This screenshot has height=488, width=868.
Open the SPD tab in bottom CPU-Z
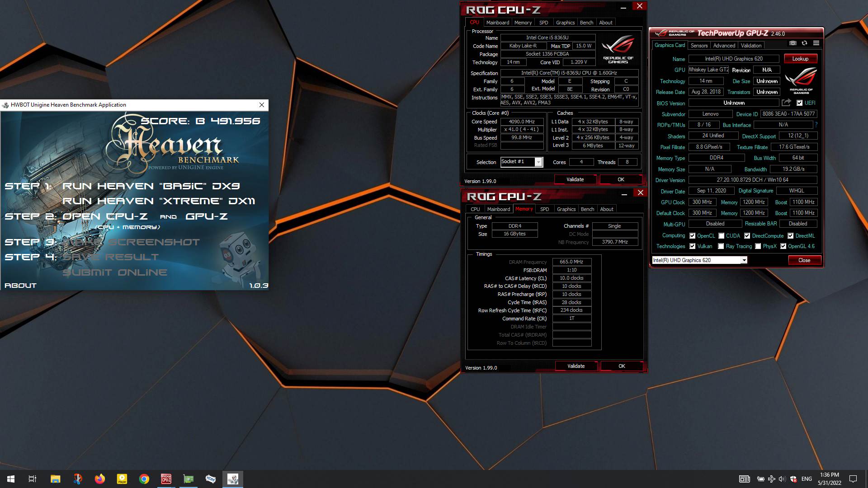pos(544,209)
